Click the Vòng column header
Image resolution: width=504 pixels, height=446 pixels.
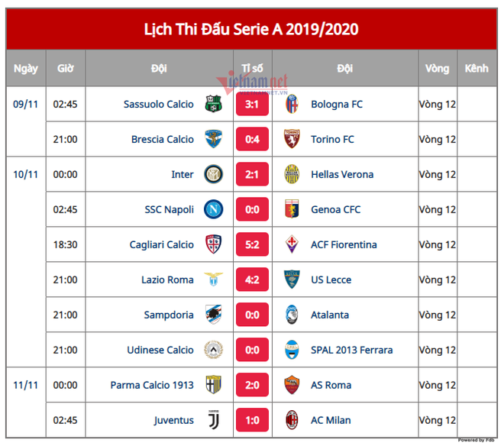coord(437,69)
